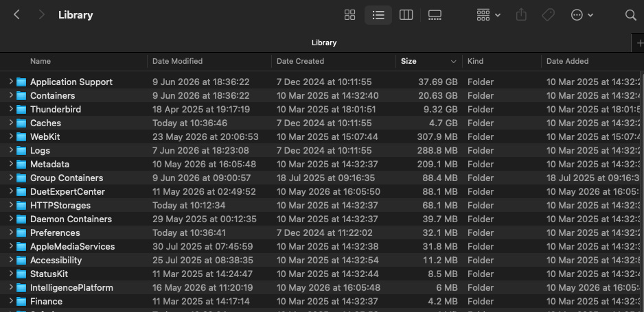The width and height of the screenshot is (644, 312).
Task: Expand the DuetExpertCenter folder
Action: click(x=11, y=192)
